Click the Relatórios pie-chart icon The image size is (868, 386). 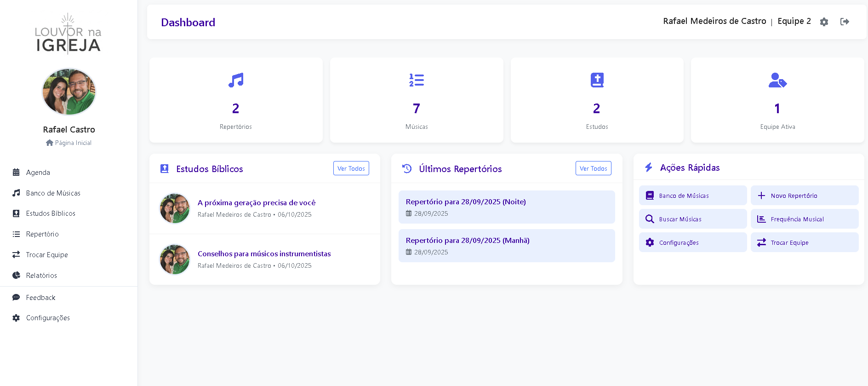click(x=16, y=275)
